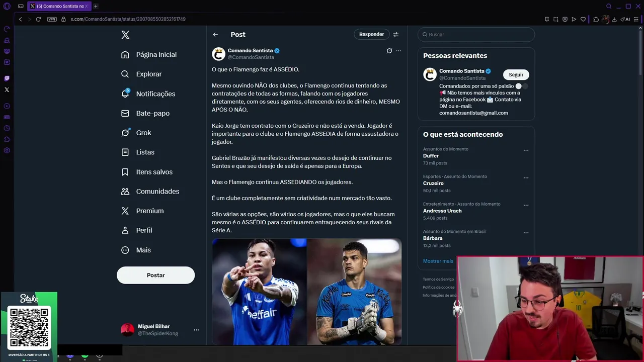Open the Comando Santista name on the post
The width and height of the screenshot is (644, 362).
click(x=250, y=50)
